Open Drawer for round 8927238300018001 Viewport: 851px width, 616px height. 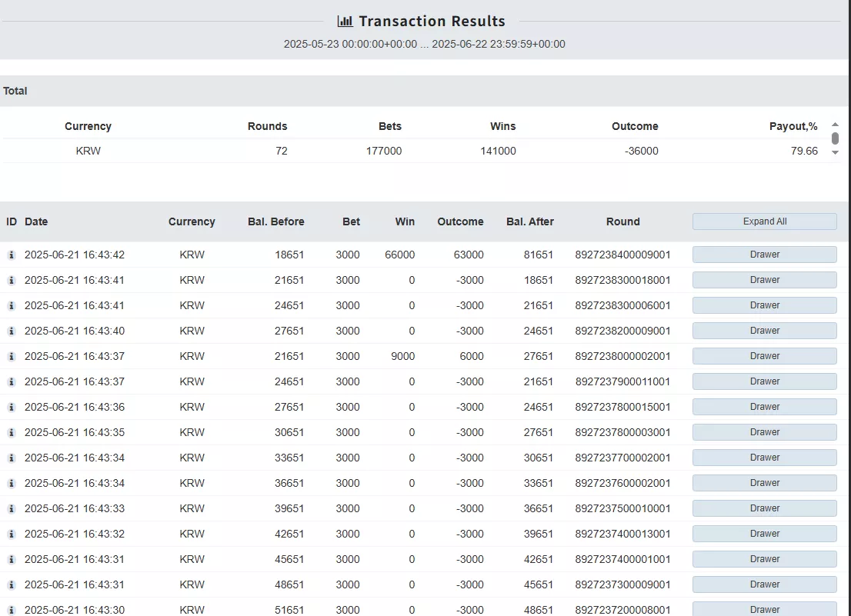[x=764, y=280]
